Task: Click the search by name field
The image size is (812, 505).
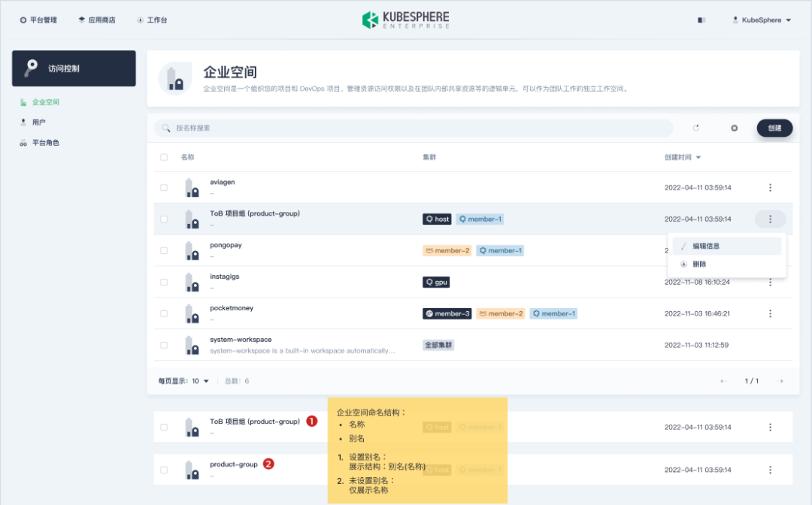Action: tap(414, 128)
